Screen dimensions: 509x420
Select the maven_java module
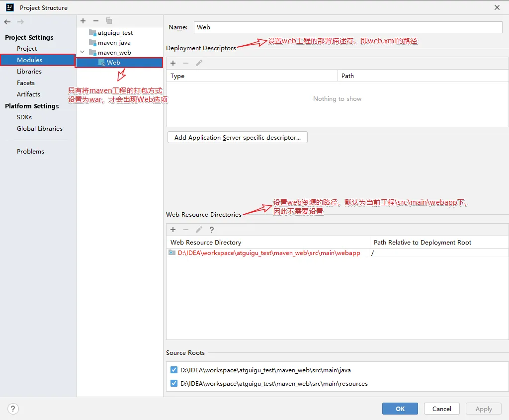[114, 43]
